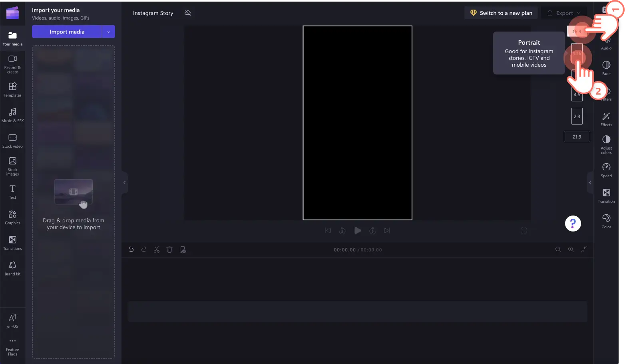
Task: Open the Stock video library
Action: point(13,140)
